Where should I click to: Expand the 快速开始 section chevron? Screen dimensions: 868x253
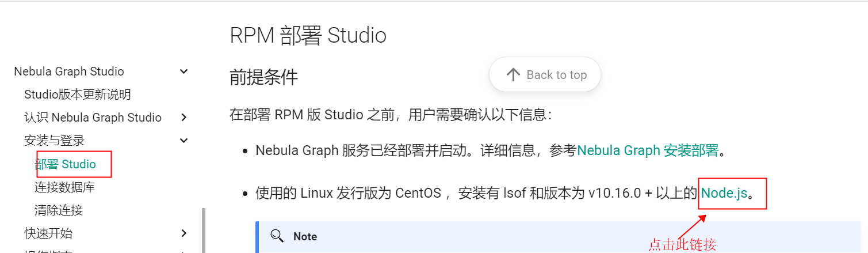click(184, 233)
